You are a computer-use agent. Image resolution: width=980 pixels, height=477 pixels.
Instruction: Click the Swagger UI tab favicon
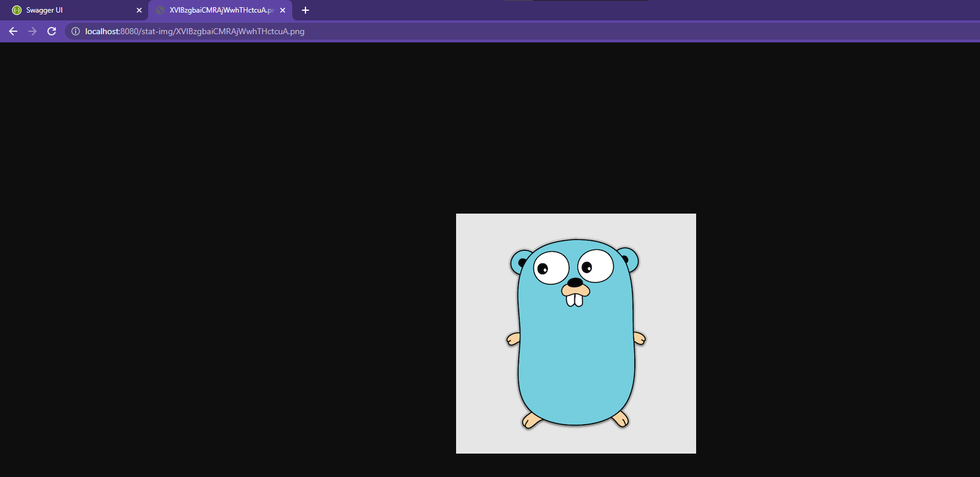pos(17,10)
